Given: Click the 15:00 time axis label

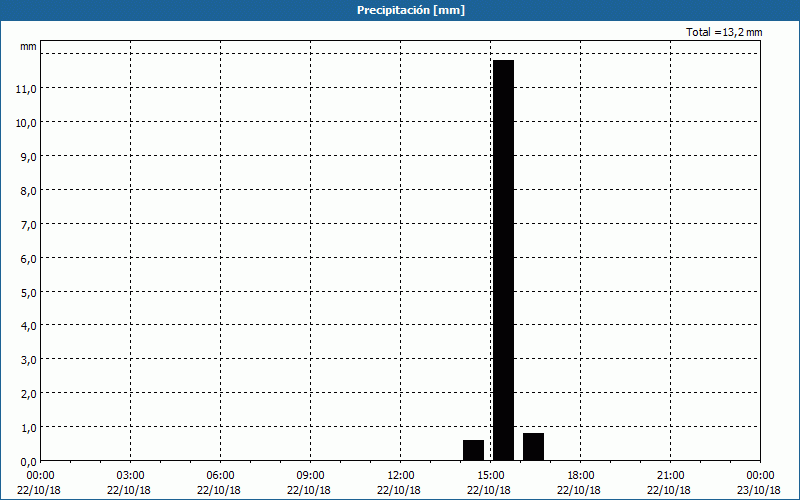Looking at the screenshot, I should pos(490,476).
